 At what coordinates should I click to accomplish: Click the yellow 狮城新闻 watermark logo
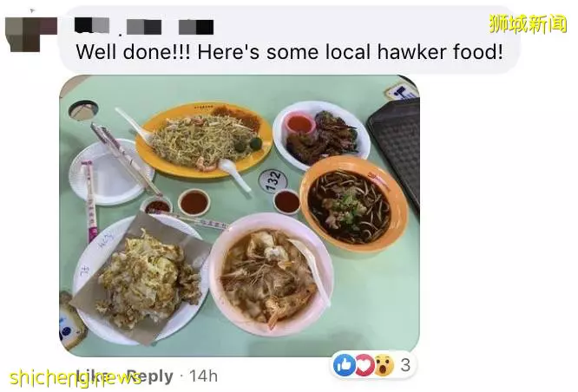(528, 23)
